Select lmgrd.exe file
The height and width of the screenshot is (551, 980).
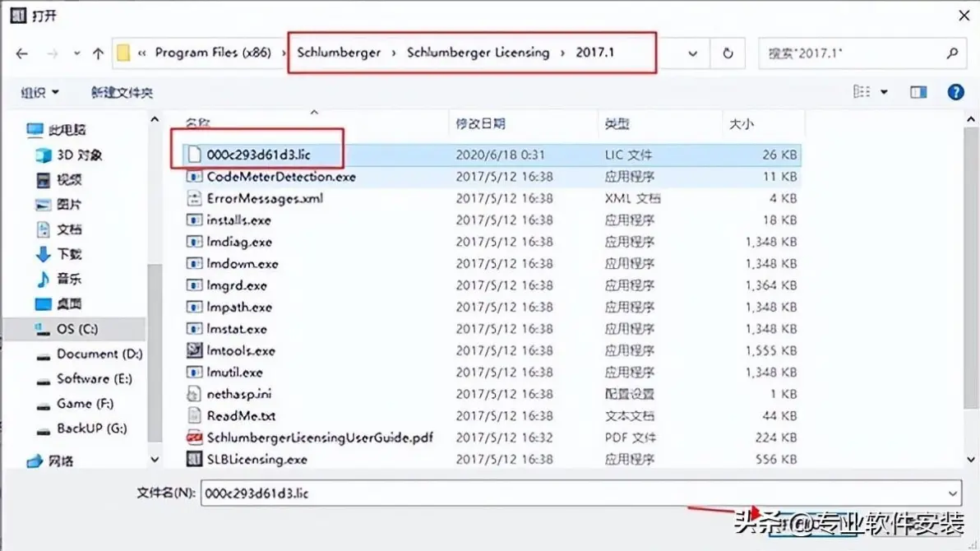[492, 286]
